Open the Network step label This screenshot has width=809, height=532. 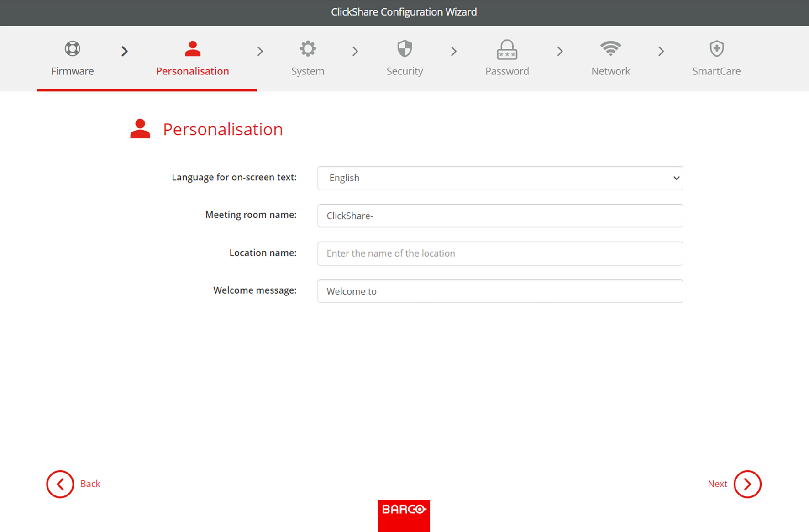point(610,71)
